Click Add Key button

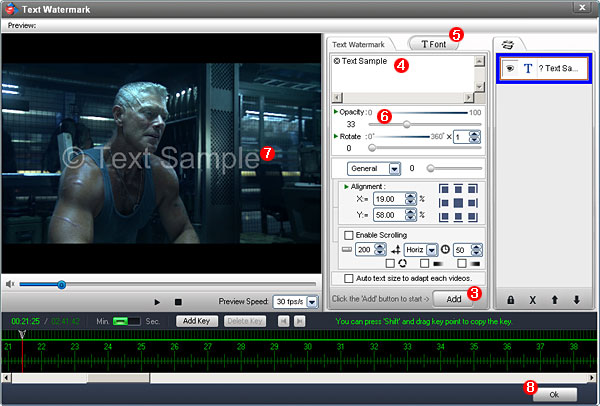[x=197, y=321]
